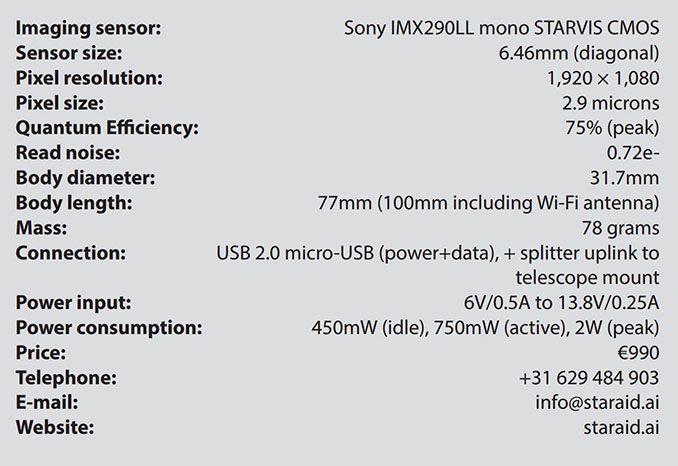Click the 6V/0.5A power input value
The height and width of the screenshot is (466, 678).
tap(562, 303)
